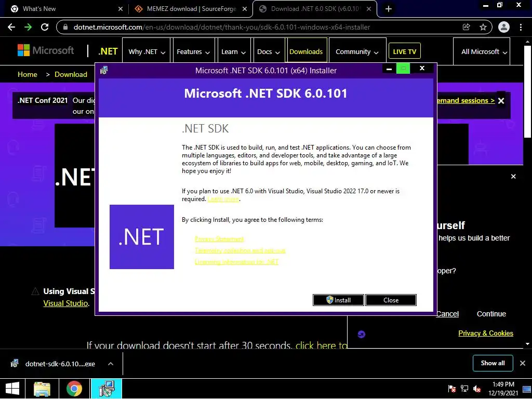The height and width of the screenshot is (399, 532).
Task: Click the LIVE TV button
Action: point(404,51)
